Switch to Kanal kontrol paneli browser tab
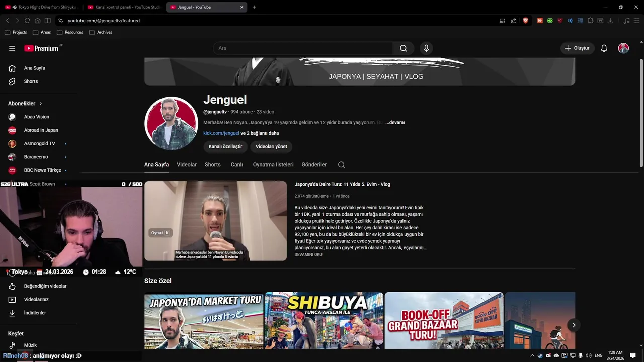644x362 pixels. [x=124, y=7]
